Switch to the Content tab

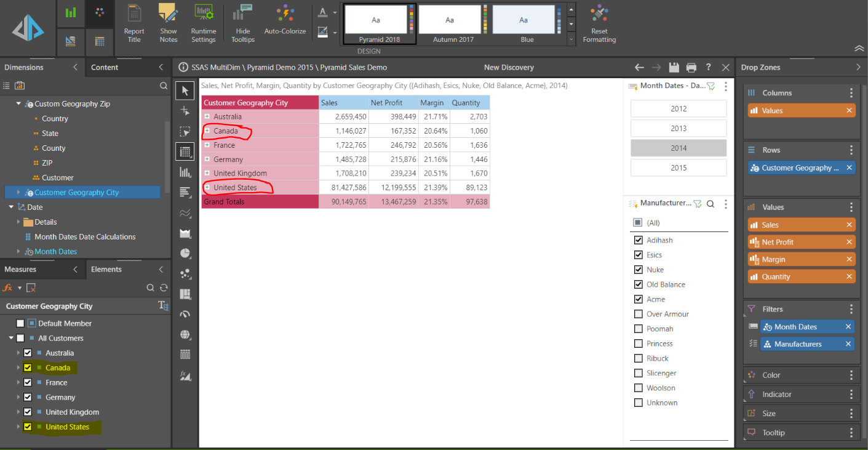(105, 67)
